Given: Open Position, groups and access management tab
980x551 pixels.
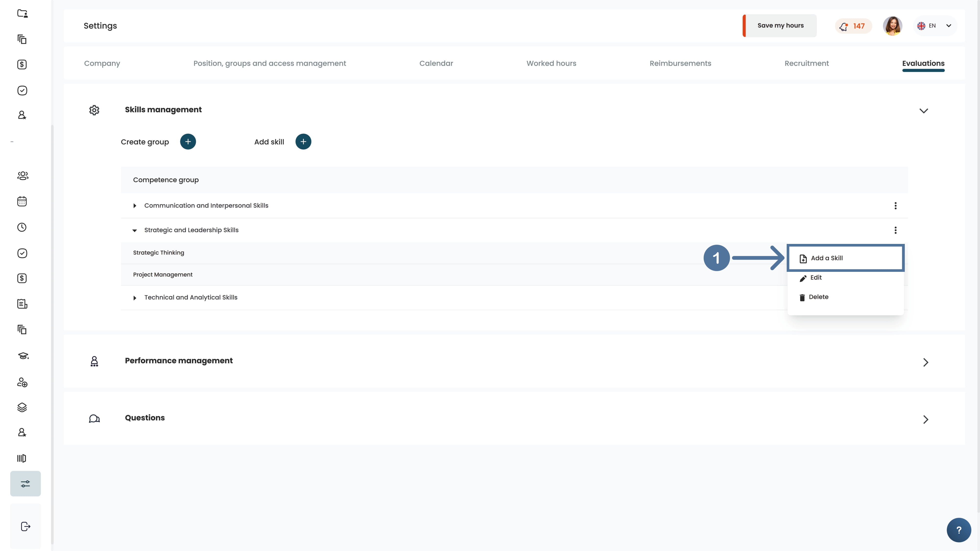Looking at the screenshot, I should pyautogui.click(x=270, y=63).
